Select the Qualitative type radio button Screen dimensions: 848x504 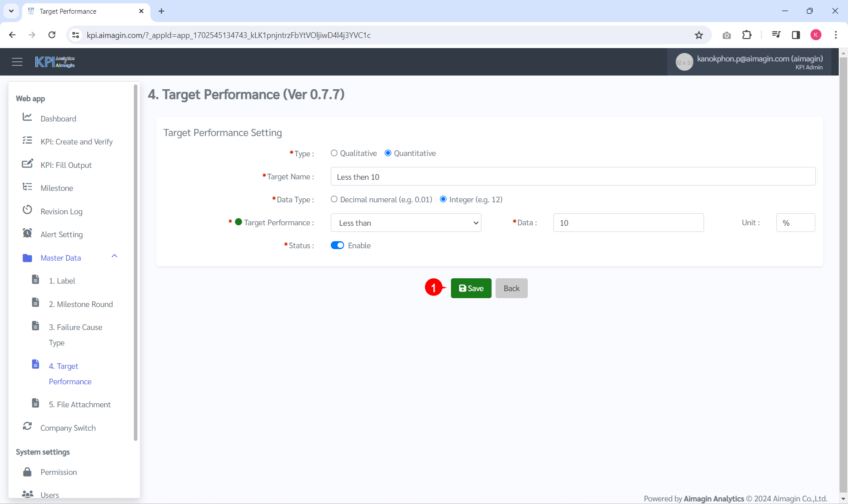click(x=334, y=153)
